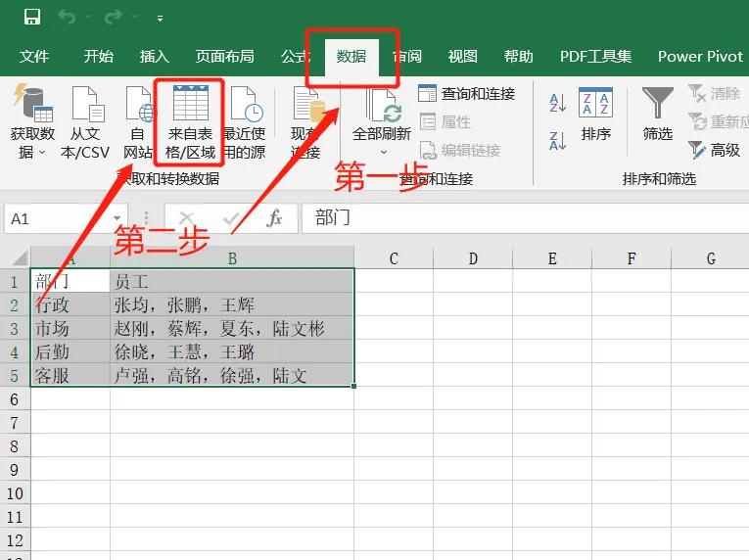This screenshot has height=560, width=749.
Task: Click the 来自表格/区域 table icon
Action: [x=191, y=103]
